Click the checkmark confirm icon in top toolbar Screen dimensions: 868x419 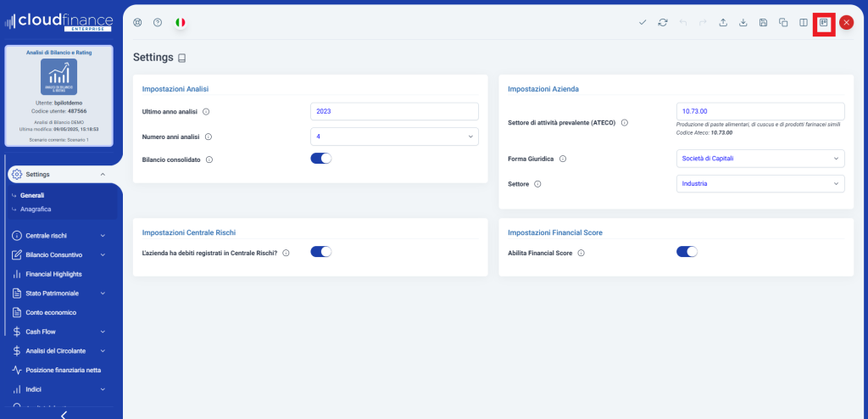(643, 23)
